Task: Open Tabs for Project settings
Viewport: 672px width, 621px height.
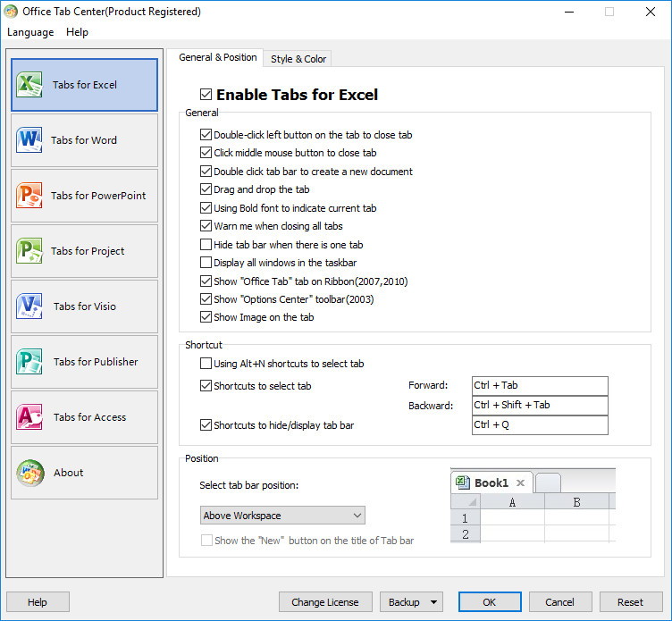Action: click(84, 251)
